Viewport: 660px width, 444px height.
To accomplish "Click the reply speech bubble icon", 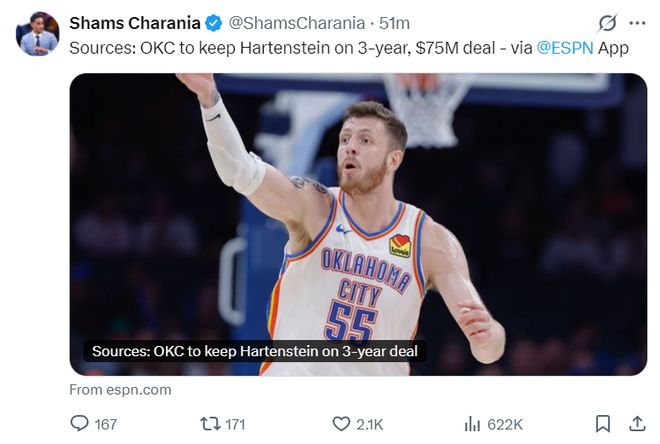I will pyautogui.click(x=79, y=423).
